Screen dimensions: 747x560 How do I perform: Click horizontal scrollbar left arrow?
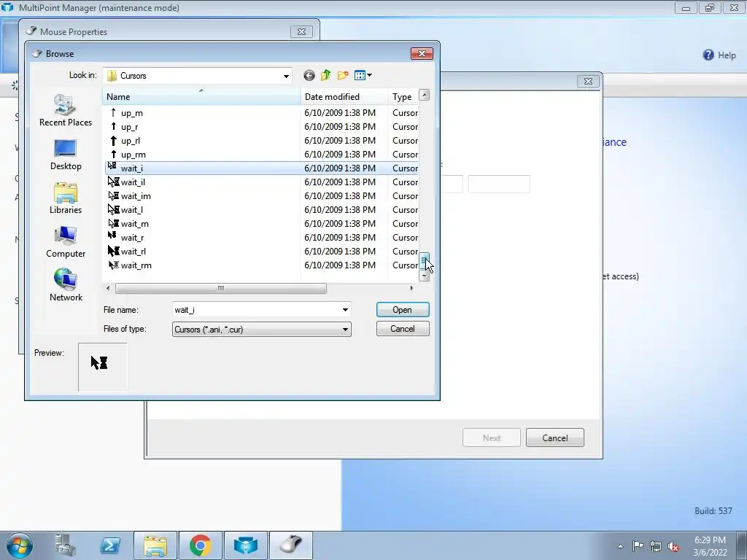point(108,288)
